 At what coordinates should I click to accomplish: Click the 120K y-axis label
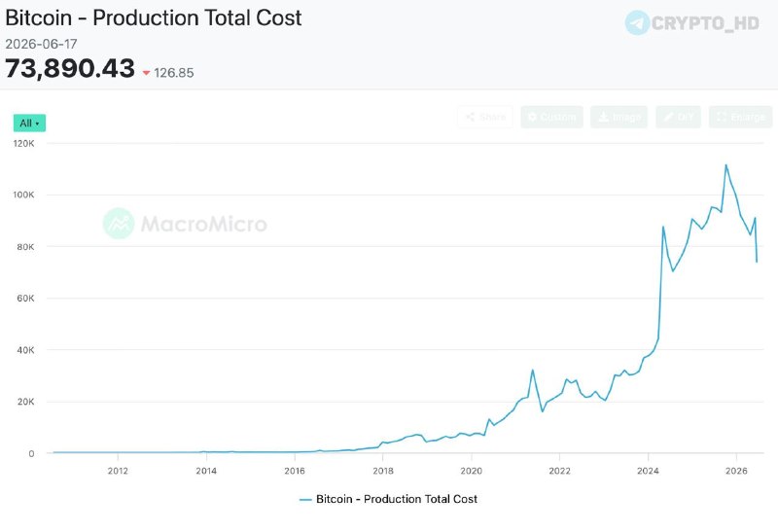pos(23,143)
